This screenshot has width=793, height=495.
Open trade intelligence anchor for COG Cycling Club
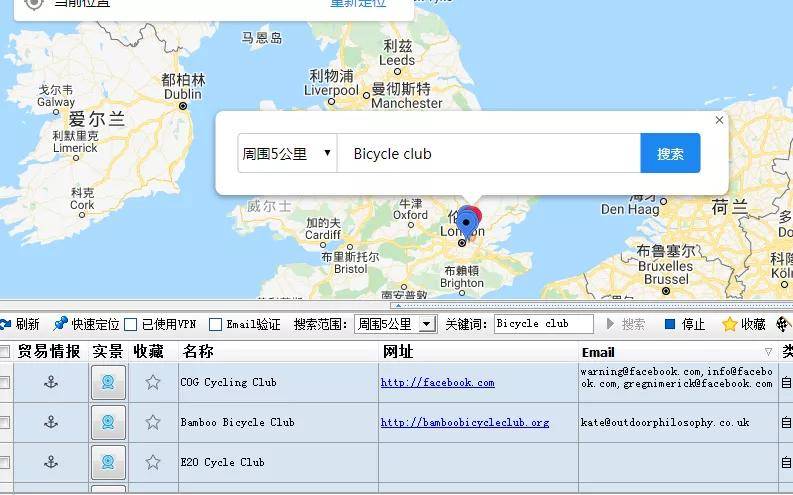51,382
